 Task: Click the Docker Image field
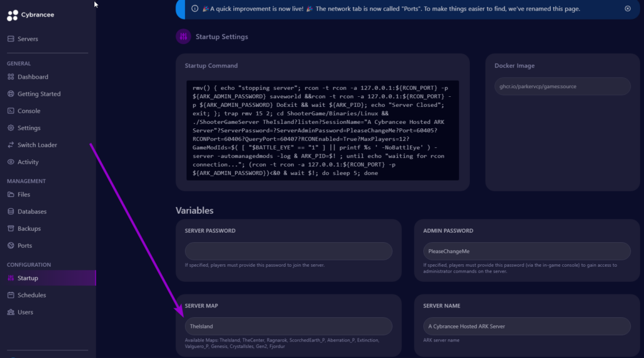562,86
